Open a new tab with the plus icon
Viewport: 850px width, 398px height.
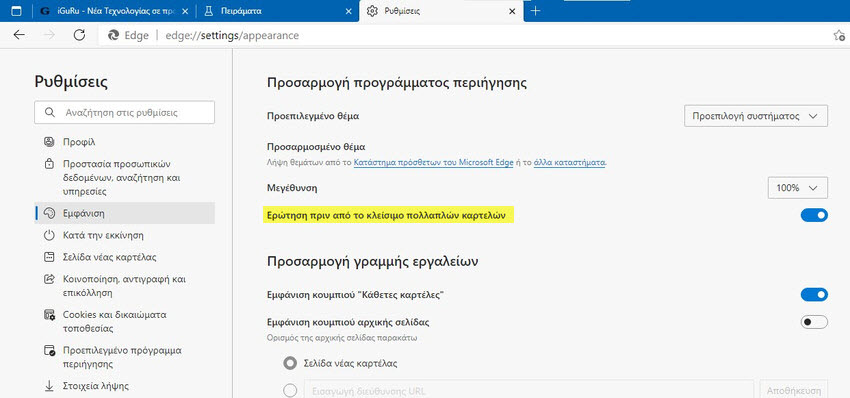[x=535, y=11]
